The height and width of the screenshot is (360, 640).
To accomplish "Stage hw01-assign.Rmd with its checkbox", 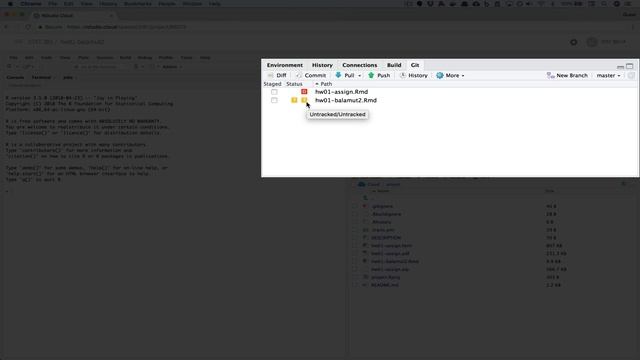I will coord(274,92).
